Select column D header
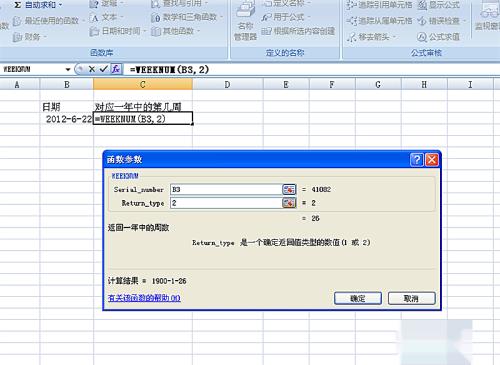500x365 pixels. point(227,85)
